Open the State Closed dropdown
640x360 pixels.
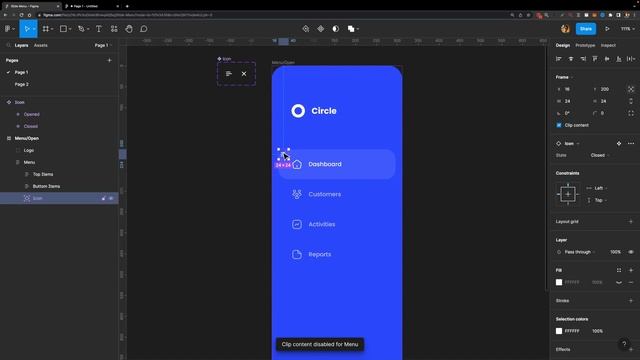pos(600,156)
